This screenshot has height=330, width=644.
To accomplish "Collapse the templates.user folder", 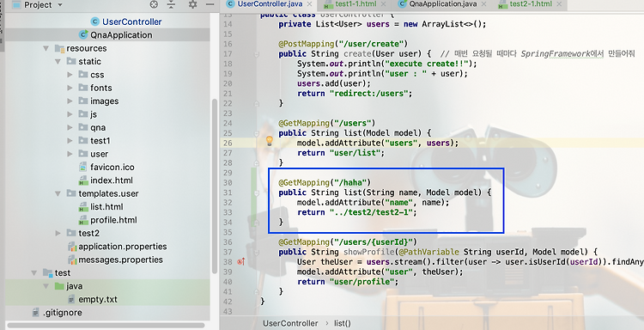I will coord(58,193).
